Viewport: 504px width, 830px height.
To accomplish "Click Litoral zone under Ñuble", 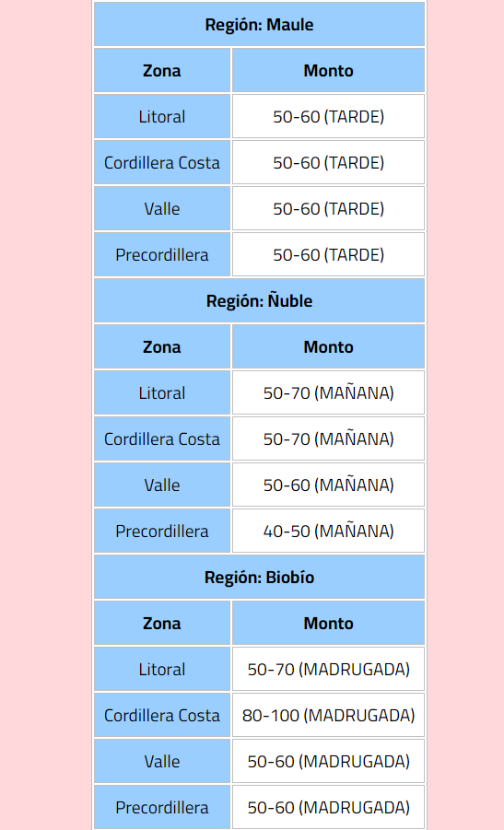I will (x=162, y=392).
